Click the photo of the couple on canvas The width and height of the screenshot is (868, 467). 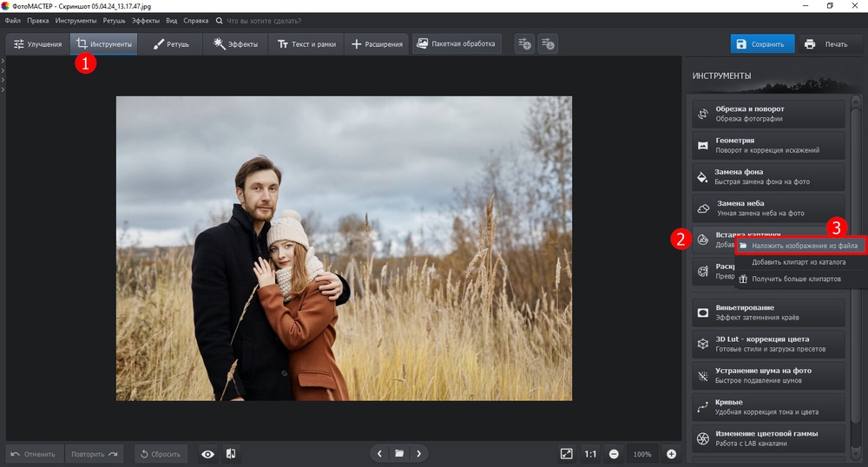point(344,248)
